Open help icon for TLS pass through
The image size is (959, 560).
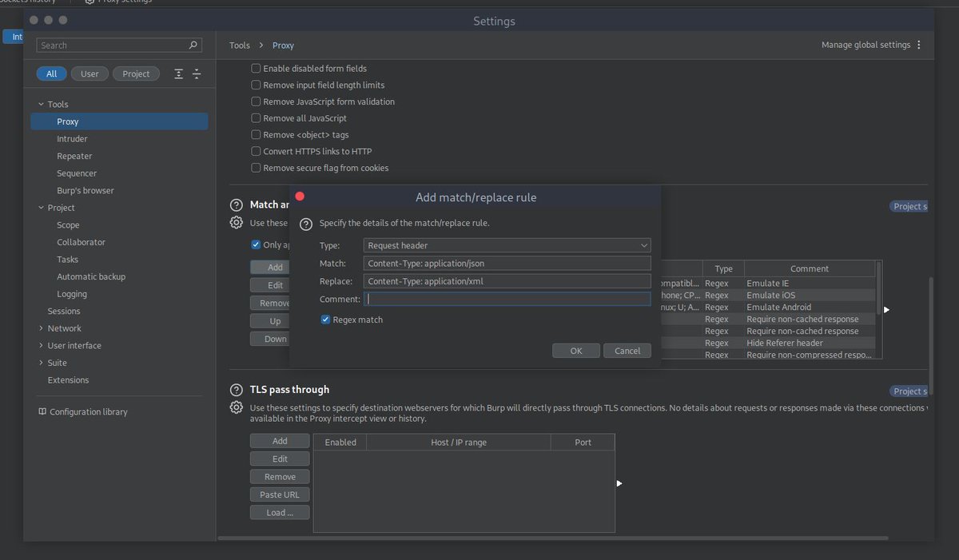[236, 390]
